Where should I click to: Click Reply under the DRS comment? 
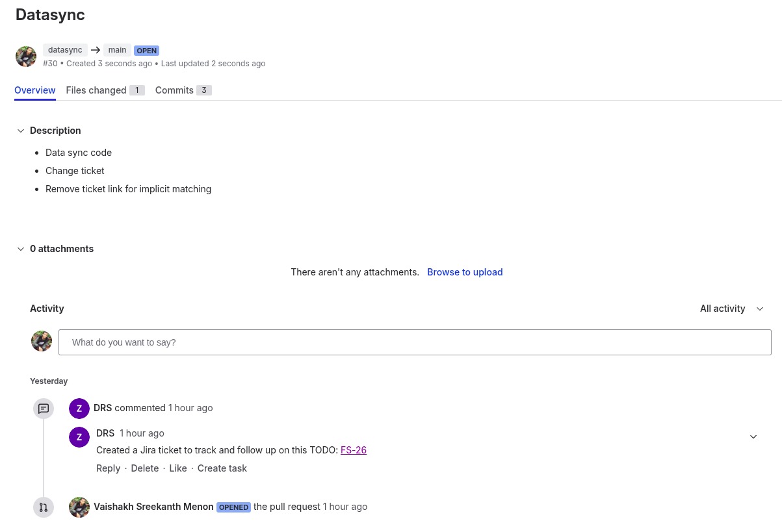(108, 468)
